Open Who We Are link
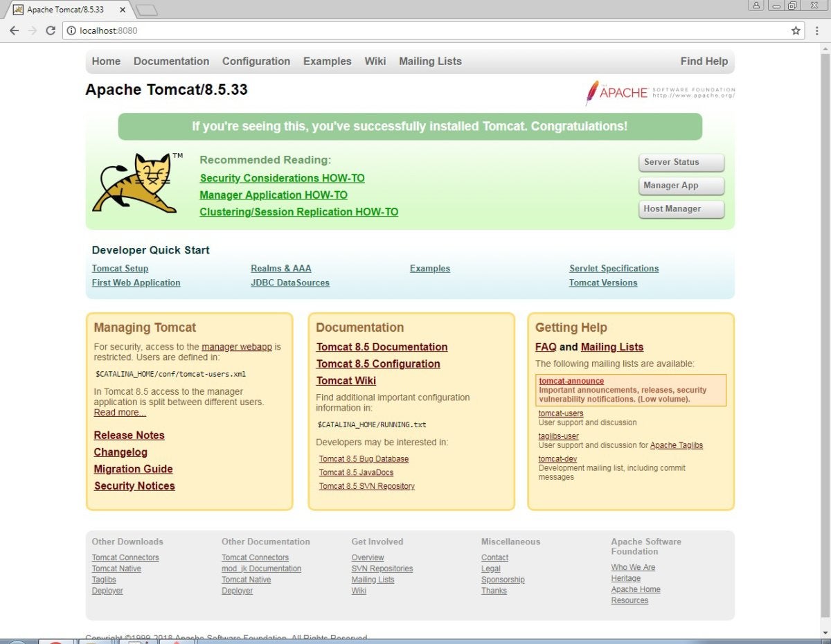The height and width of the screenshot is (644, 831). tap(633, 567)
